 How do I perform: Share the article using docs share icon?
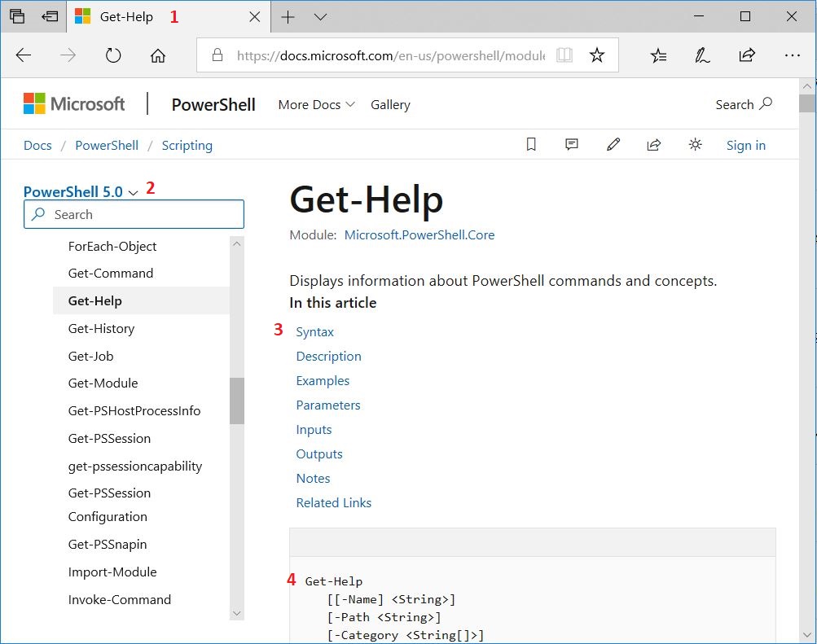(654, 145)
